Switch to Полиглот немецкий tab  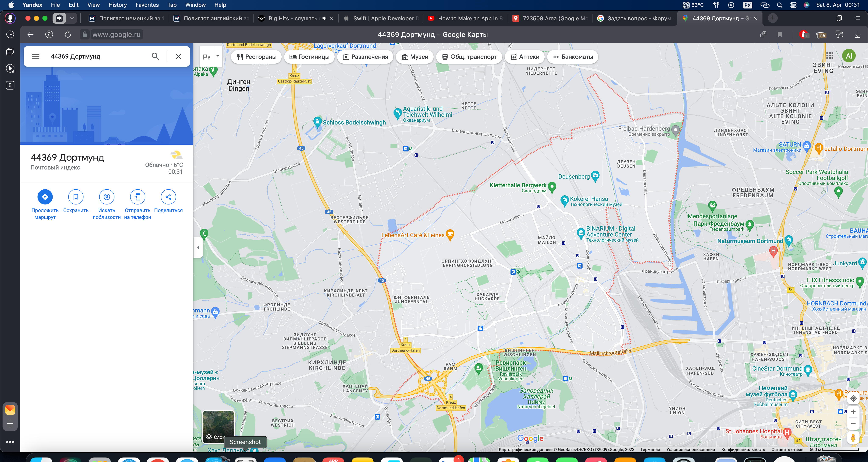point(127,18)
